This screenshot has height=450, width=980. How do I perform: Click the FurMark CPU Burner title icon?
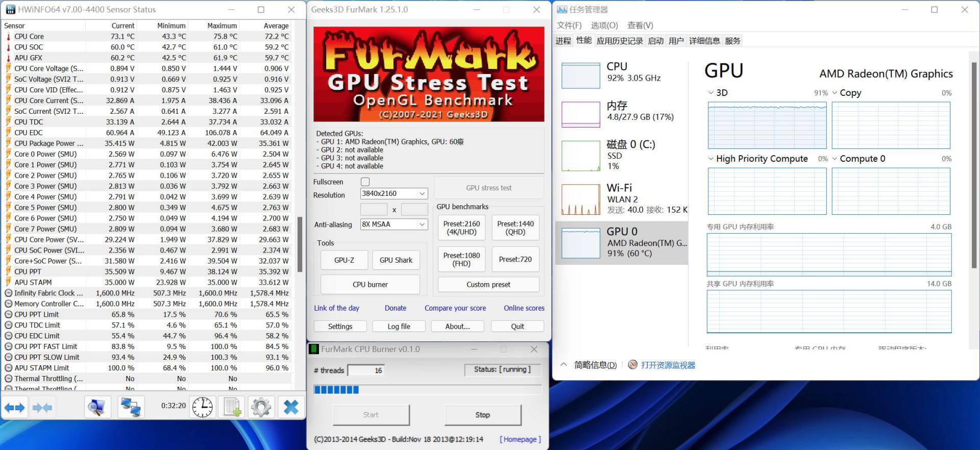pyautogui.click(x=314, y=349)
